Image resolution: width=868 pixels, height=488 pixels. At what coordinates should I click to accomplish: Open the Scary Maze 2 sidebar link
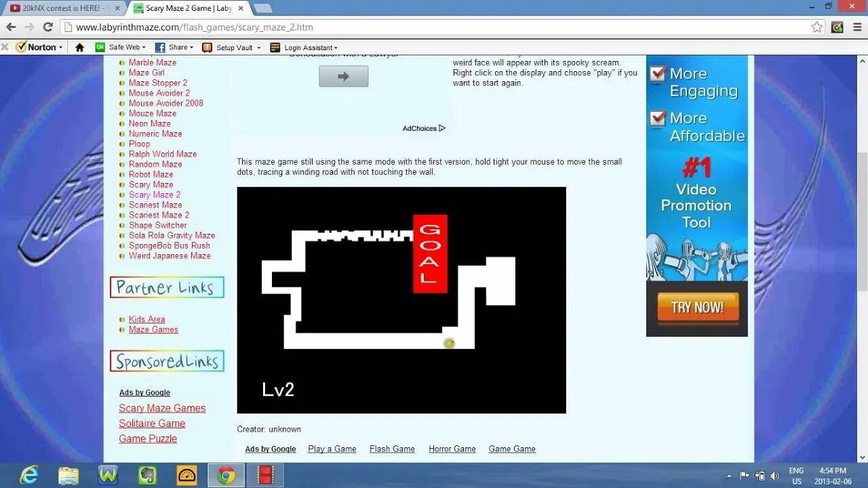coord(155,195)
